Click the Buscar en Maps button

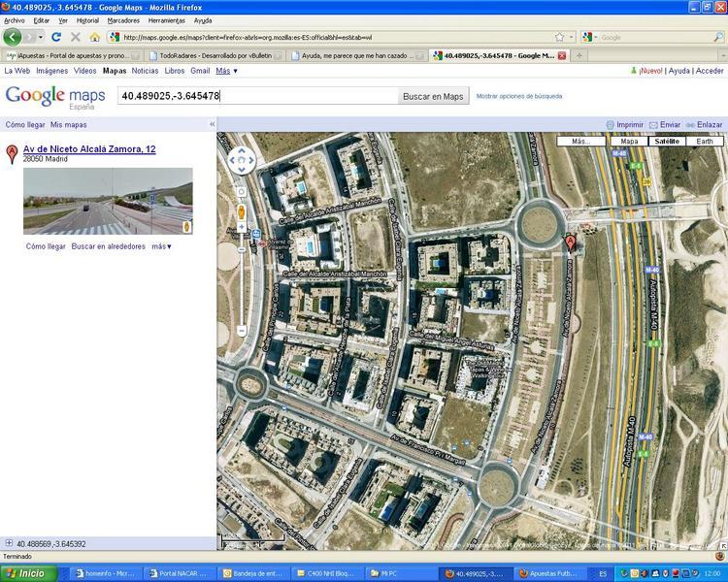coord(433,96)
